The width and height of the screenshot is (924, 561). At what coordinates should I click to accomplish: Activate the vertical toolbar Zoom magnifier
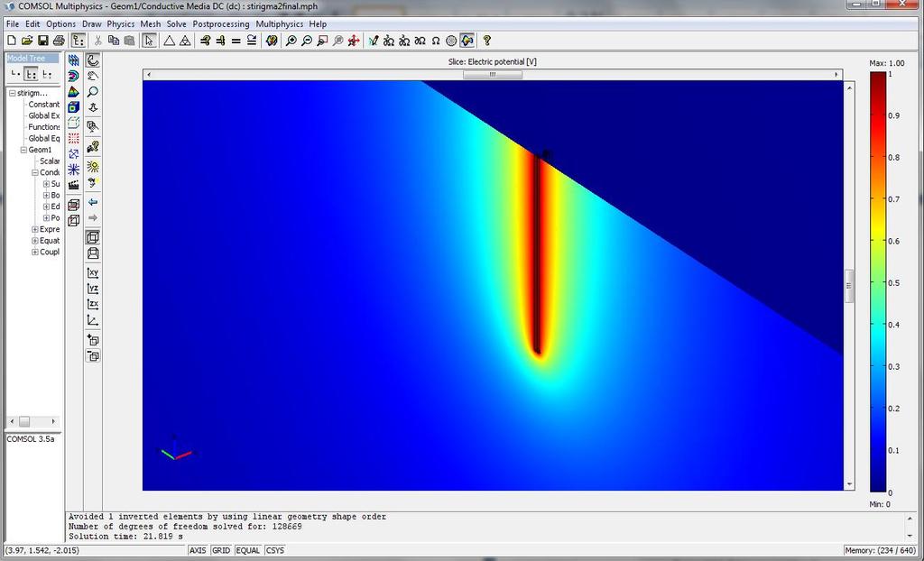click(x=93, y=92)
